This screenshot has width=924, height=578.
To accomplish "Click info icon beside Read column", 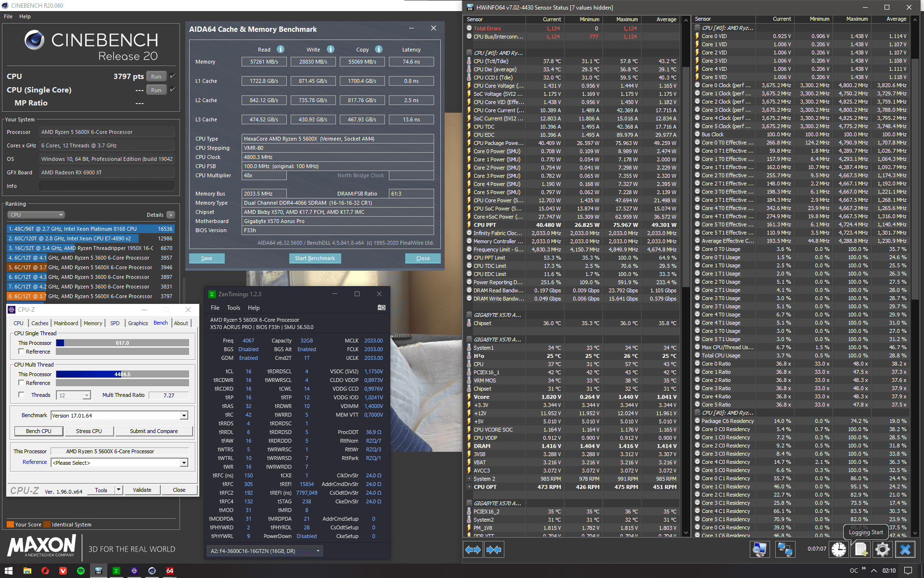I will (281, 49).
